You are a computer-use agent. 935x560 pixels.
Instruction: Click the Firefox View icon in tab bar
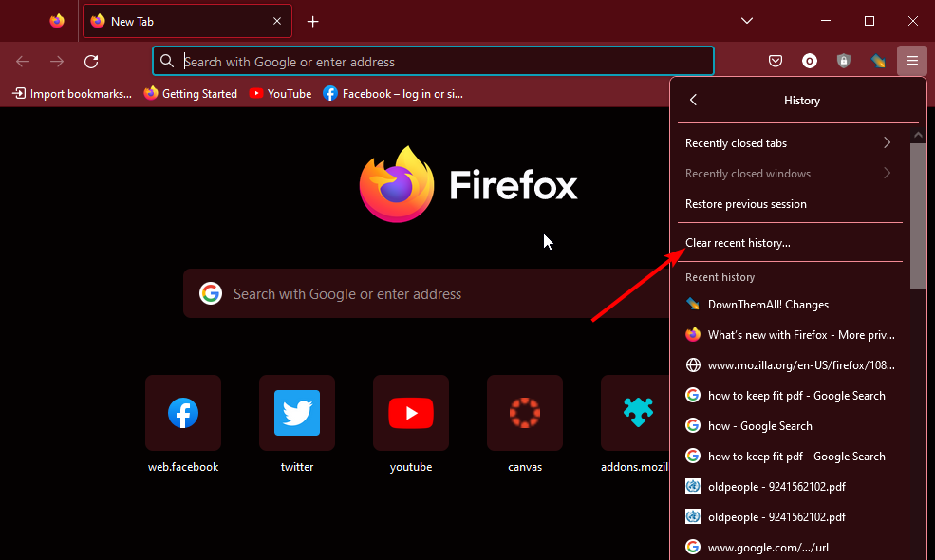pyautogui.click(x=57, y=21)
